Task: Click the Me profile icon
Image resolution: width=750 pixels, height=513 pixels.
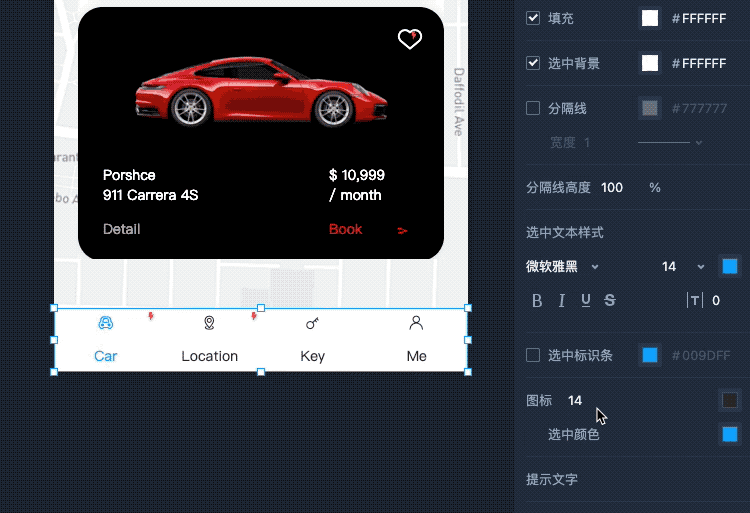Action: pos(416,323)
